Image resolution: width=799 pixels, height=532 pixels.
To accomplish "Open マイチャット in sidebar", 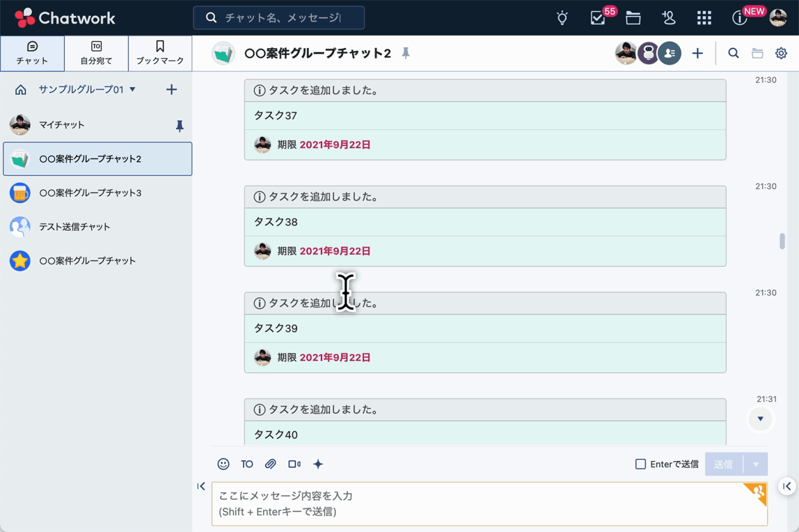I will pos(97,124).
